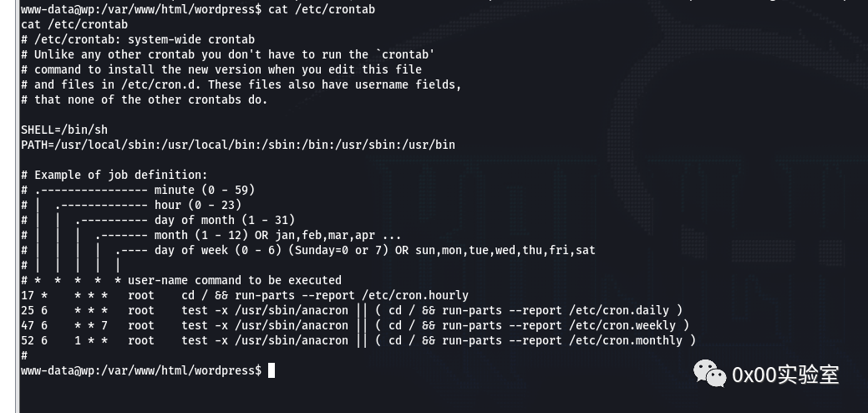Click the '/etc/crontab: system-wide crontab' comment
Viewport: 868px width, 413px height.
pos(145,39)
